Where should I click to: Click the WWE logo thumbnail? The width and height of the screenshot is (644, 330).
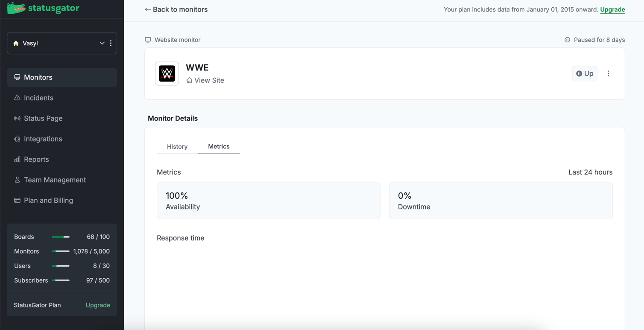click(167, 74)
